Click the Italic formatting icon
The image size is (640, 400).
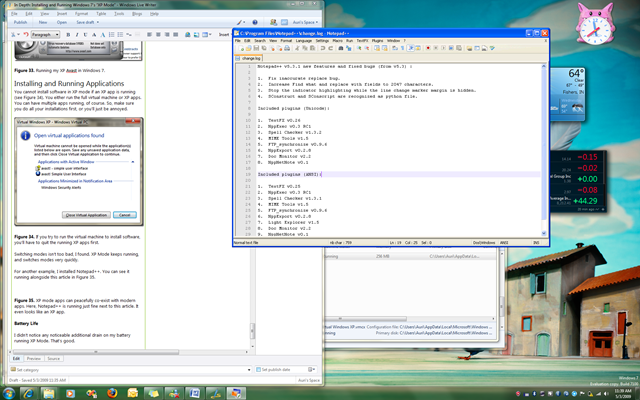(x=76, y=34)
